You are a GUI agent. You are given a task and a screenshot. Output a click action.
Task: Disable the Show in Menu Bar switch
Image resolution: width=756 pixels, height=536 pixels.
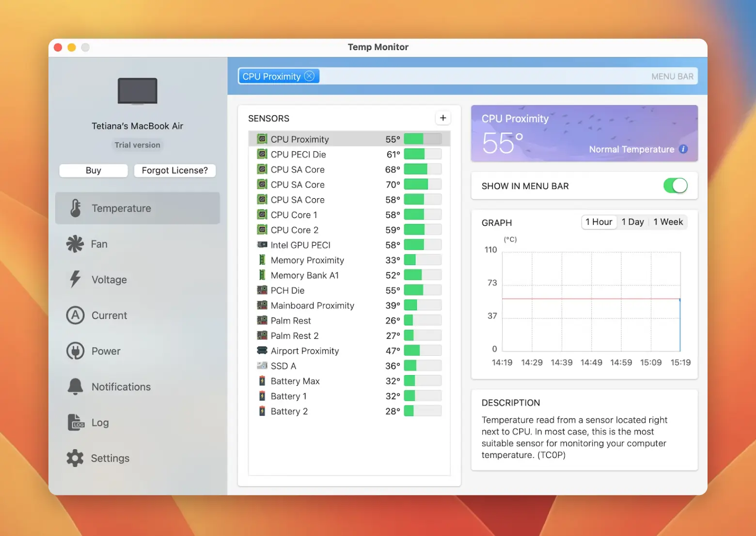675,186
